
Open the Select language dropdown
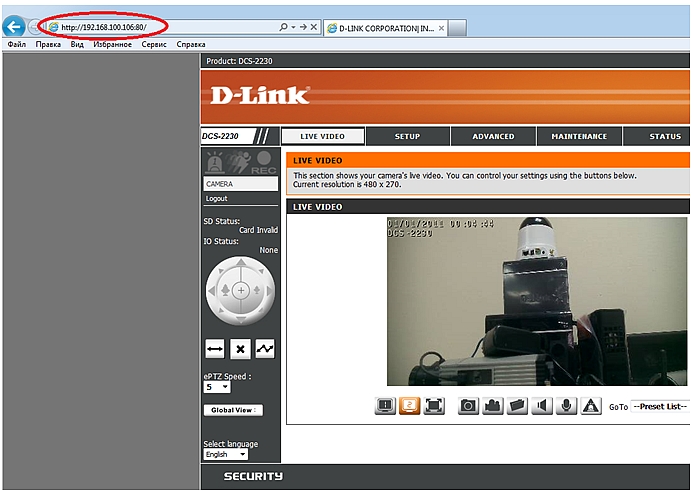[225, 454]
